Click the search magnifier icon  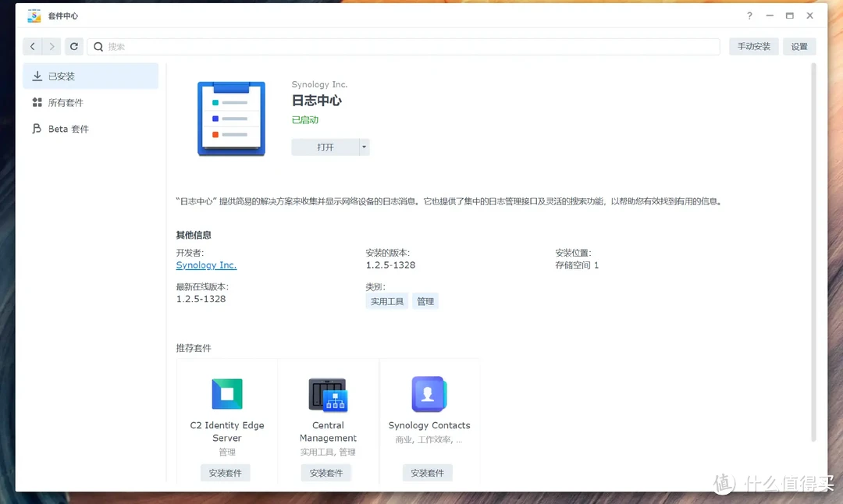coord(98,46)
